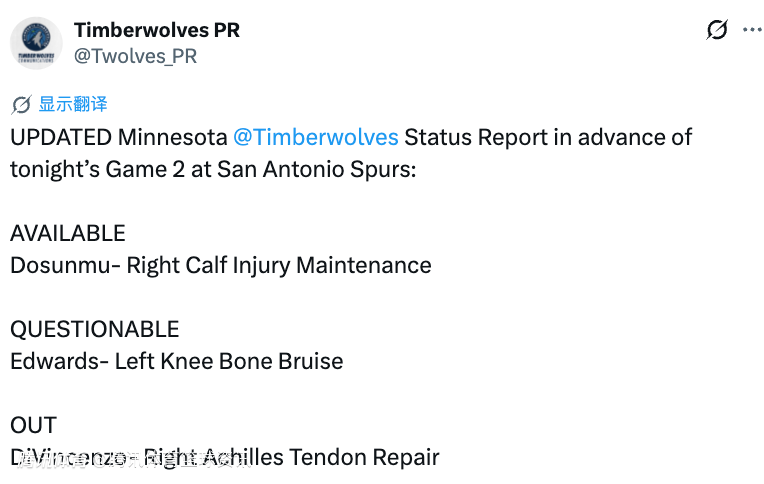This screenshot has height=484, width=764.
Task: Open the Grok icon beside the more menu
Action: tap(717, 30)
